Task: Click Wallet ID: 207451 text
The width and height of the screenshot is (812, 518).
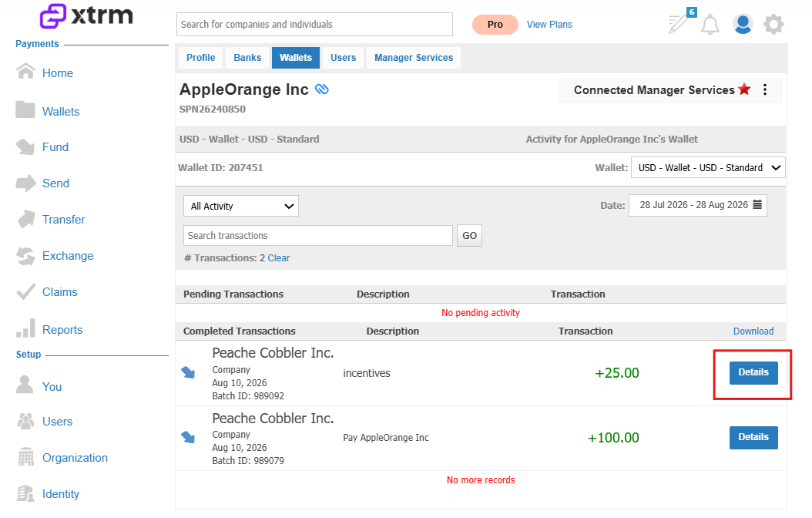Action: (220, 168)
